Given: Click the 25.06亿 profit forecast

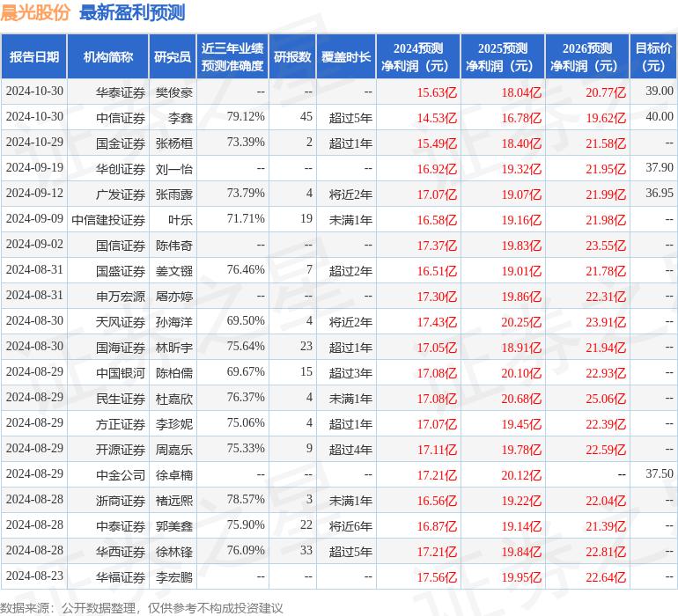Looking at the screenshot, I should point(606,398).
